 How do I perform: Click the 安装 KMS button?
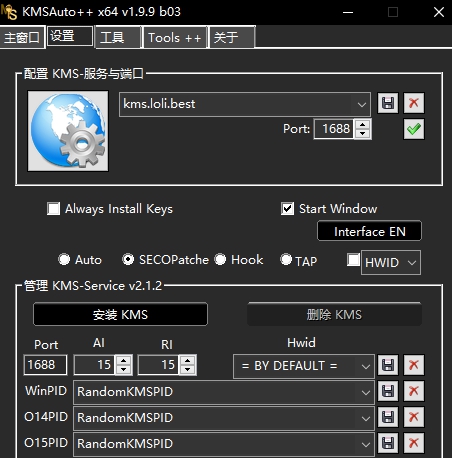tap(120, 314)
